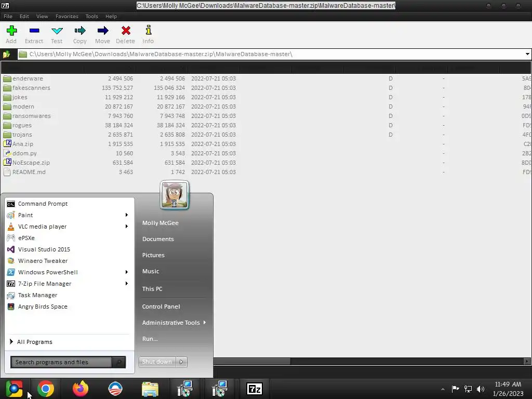
Task: Open the Favorites menu
Action: 67,16
